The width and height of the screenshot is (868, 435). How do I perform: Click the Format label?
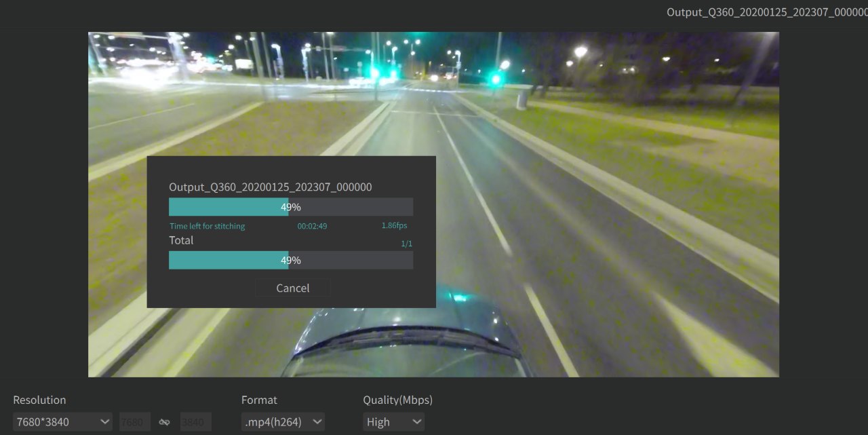[x=259, y=400]
